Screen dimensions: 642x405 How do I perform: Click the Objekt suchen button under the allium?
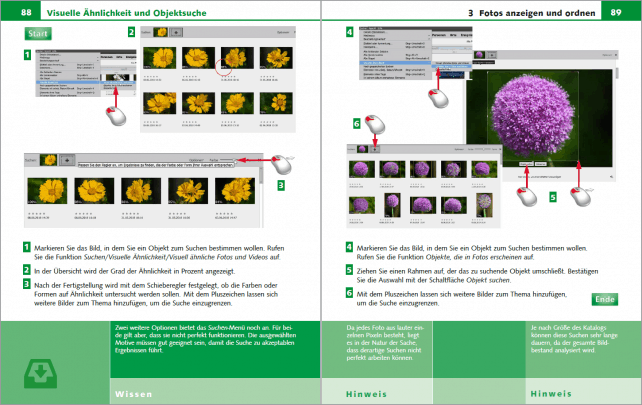point(526,164)
